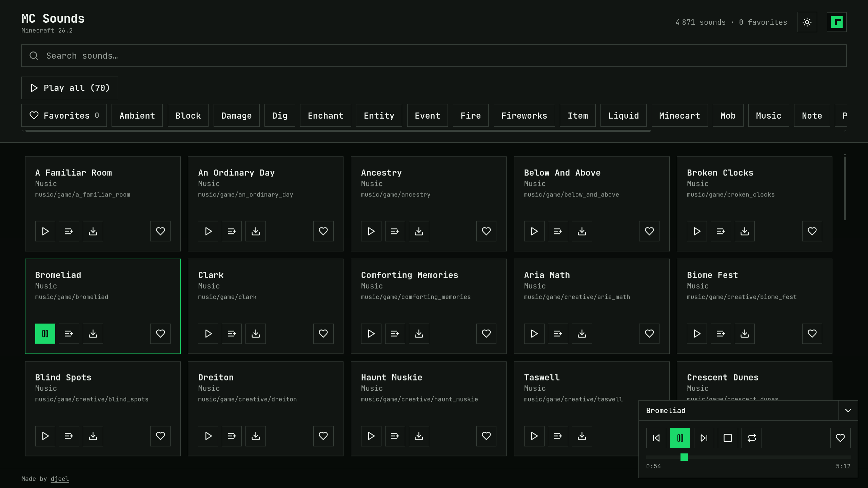Click Play all (70) button
Viewport: 868px width, 488px height.
coord(70,88)
